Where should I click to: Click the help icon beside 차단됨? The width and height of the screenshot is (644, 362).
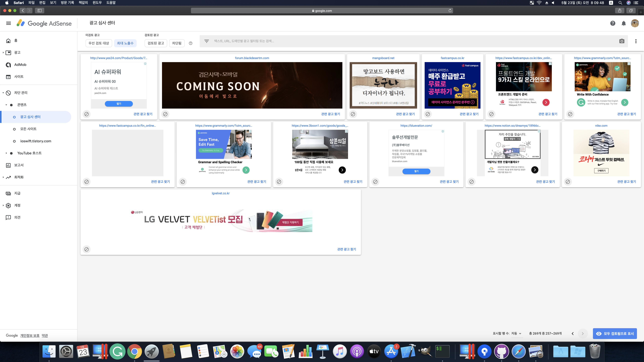[x=191, y=43]
